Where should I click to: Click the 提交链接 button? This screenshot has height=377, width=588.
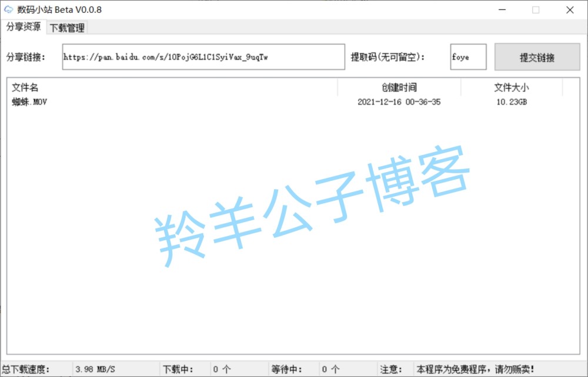pyautogui.click(x=537, y=58)
